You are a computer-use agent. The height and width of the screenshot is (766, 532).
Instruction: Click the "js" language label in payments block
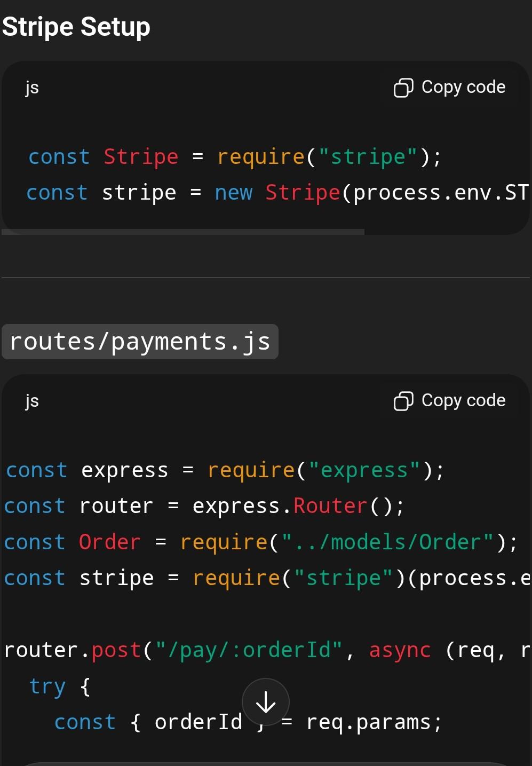[x=32, y=401]
